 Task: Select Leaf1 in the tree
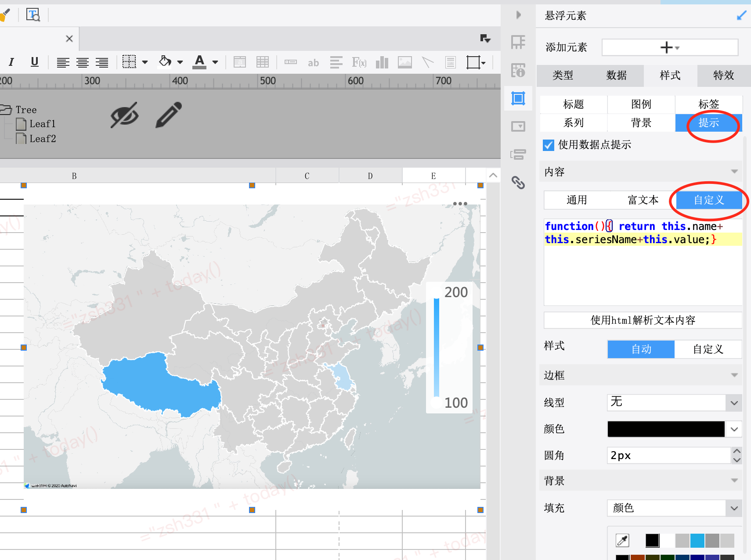[x=42, y=124]
